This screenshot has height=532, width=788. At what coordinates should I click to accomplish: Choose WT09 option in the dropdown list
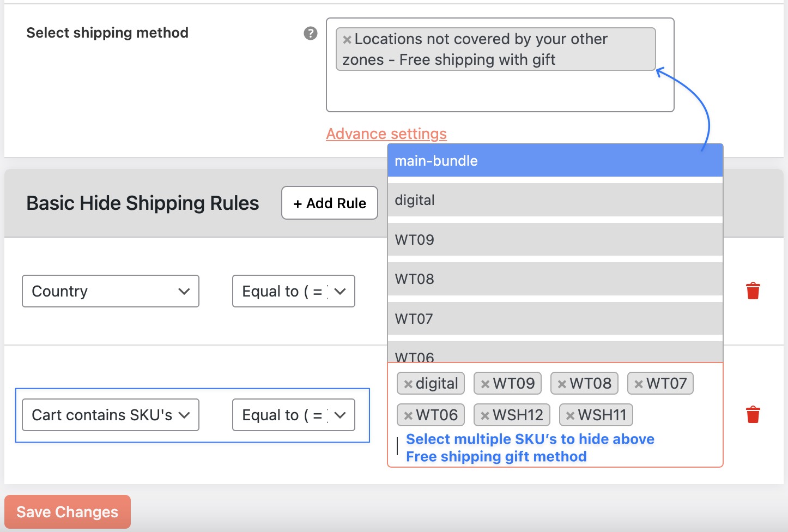pos(555,239)
